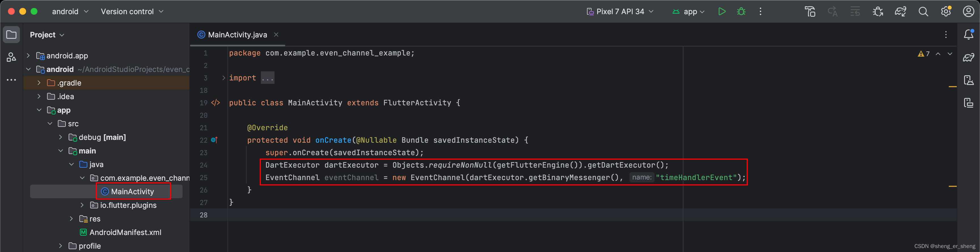
Task: Click the onCreate method name on line 22
Action: (x=333, y=140)
